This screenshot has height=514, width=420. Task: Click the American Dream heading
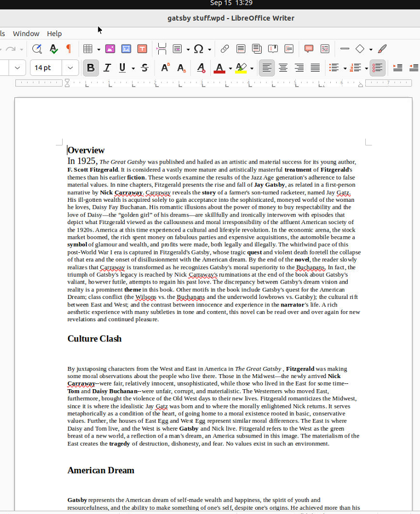coord(101,470)
